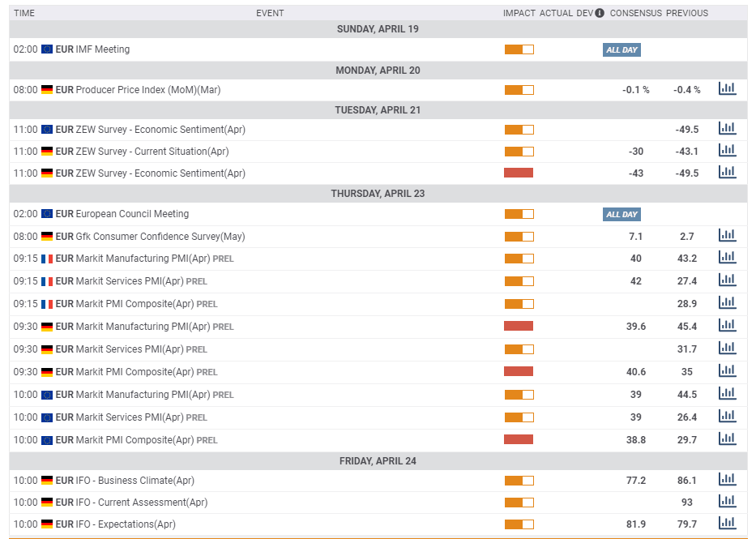Click ALL DAY badge for IMF Meeting

[621, 49]
